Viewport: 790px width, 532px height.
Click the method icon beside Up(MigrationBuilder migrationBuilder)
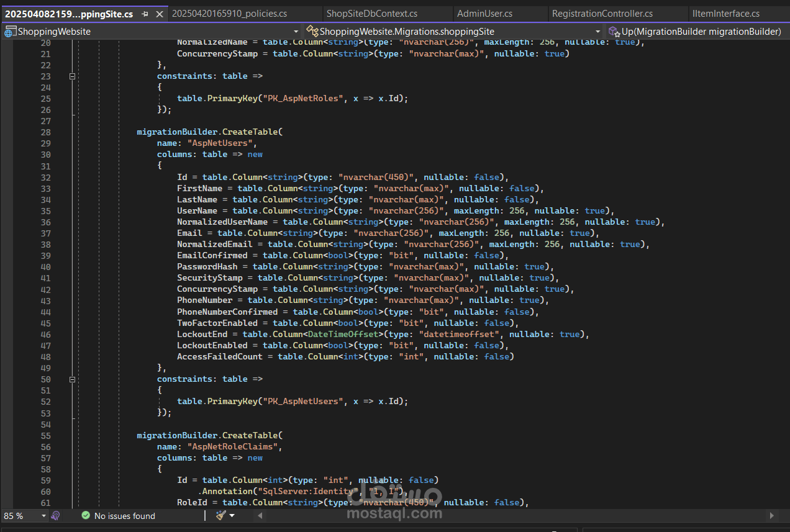[614, 31]
